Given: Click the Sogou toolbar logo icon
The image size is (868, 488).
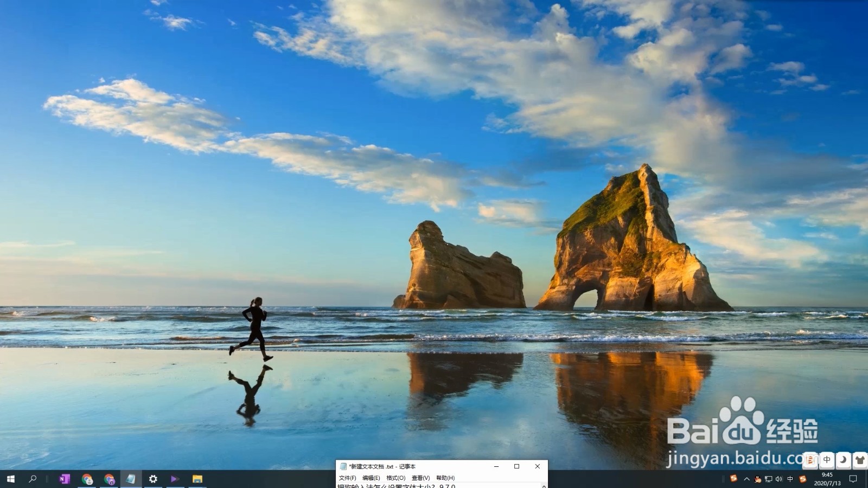Looking at the screenshot, I should click(810, 460).
